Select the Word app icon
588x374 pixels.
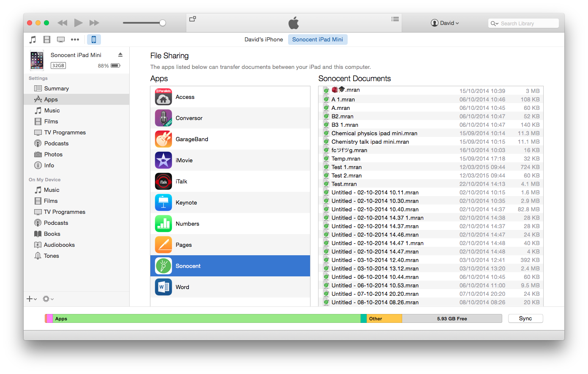[x=163, y=287]
